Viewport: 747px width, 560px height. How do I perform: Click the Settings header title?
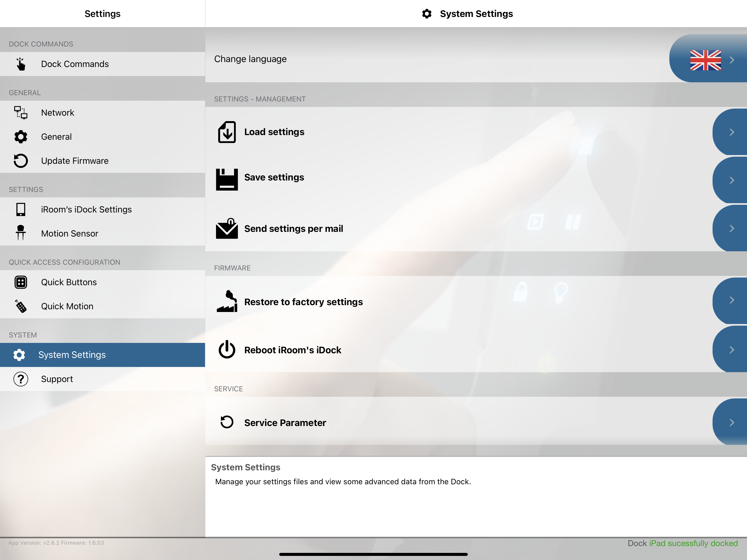tap(102, 14)
